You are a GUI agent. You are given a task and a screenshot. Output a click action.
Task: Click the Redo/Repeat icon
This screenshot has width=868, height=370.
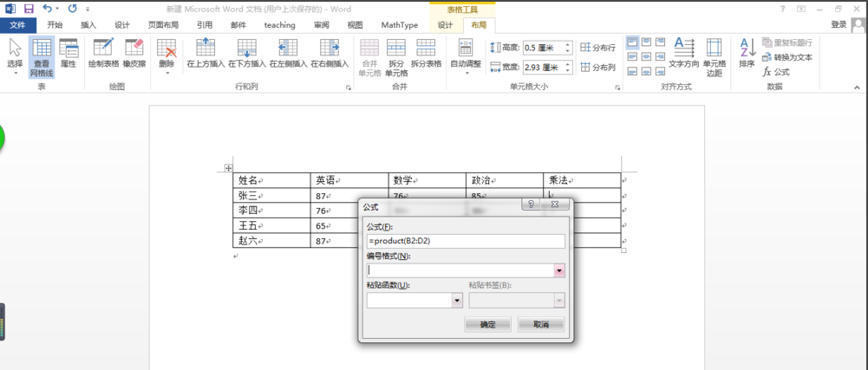click(x=73, y=9)
